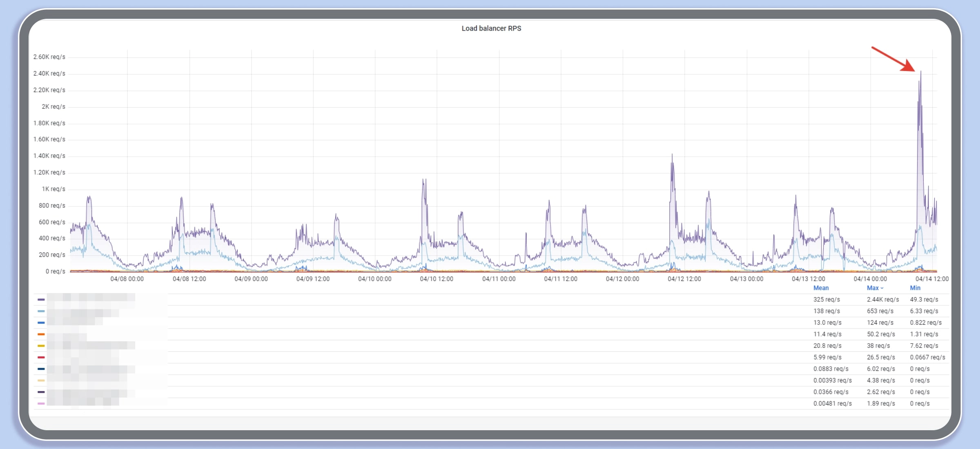This screenshot has height=449, width=980.
Task: Sort legend by Max column header
Action: pos(875,288)
